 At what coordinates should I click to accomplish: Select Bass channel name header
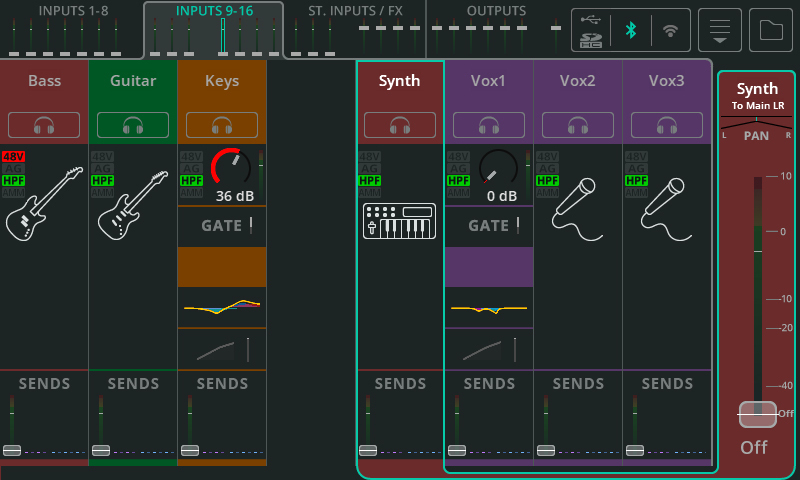click(x=44, y=81)
